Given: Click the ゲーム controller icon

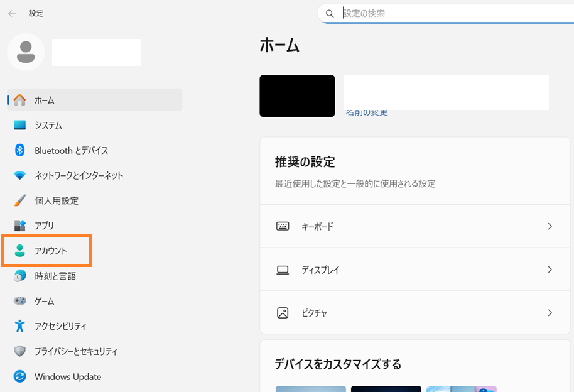Looking at the screenshot, I should (19, 301).
